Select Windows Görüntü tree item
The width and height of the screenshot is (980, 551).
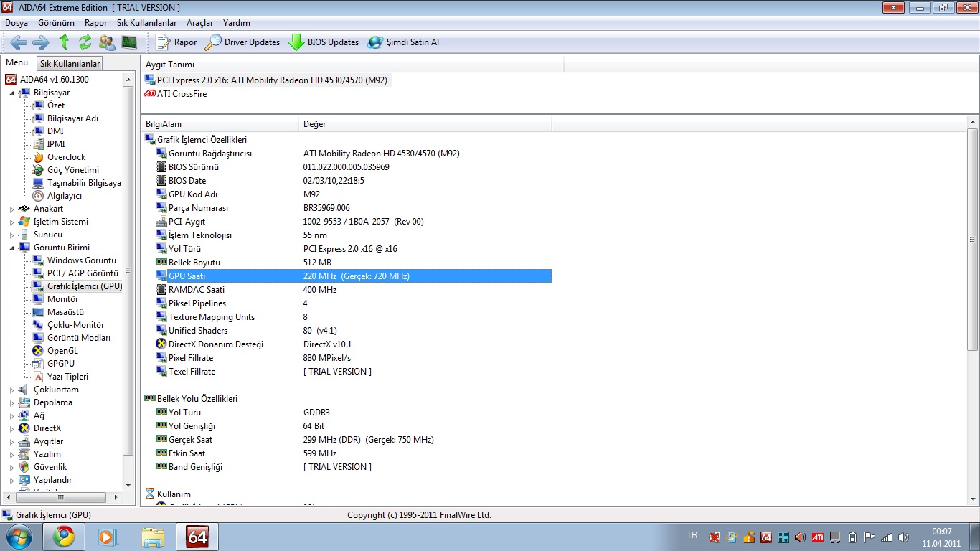pyautogui.click(x=81, y=260)
